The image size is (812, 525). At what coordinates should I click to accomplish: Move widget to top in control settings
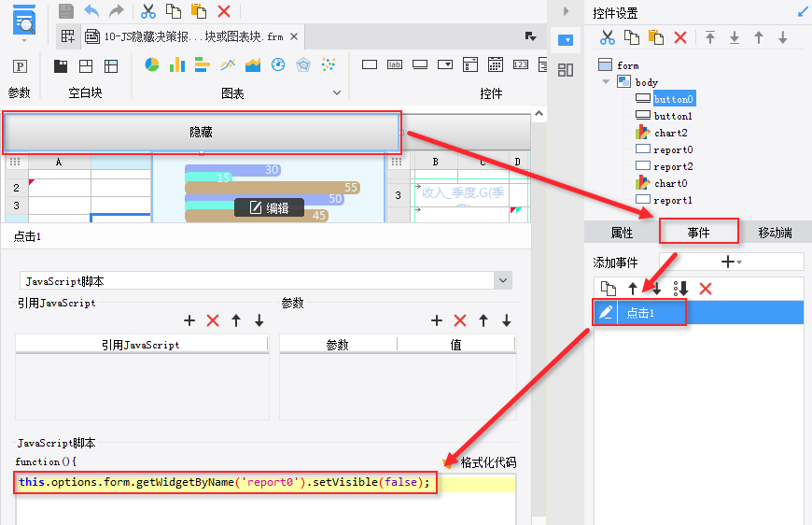point(710,37)
